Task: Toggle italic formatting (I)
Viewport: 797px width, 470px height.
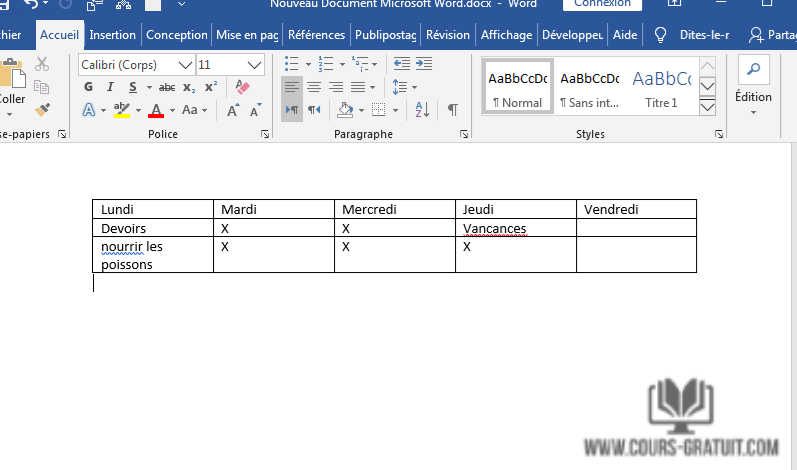Action: (108, 87)
